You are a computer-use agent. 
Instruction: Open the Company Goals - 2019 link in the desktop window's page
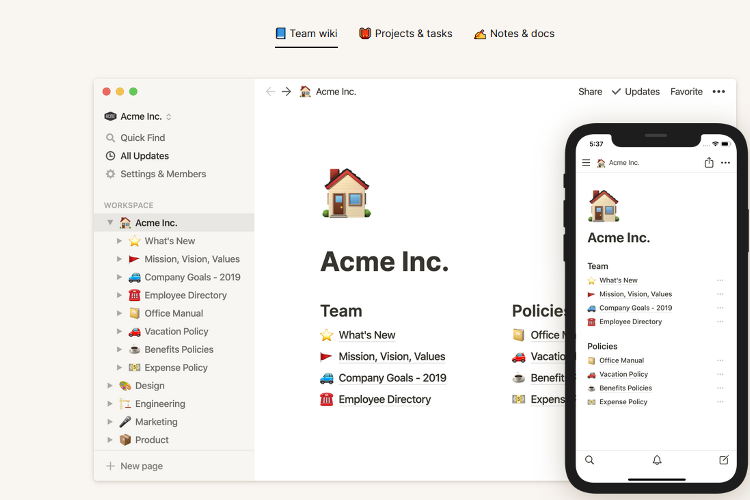(392, 378)
